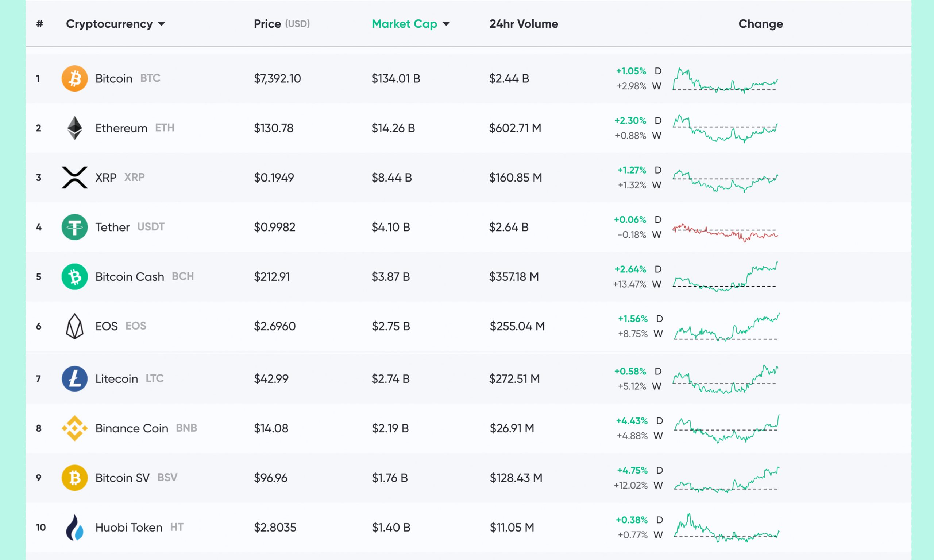Open the Bitcoin Cash name link
The image size is (934, 560).
(130, 277)
